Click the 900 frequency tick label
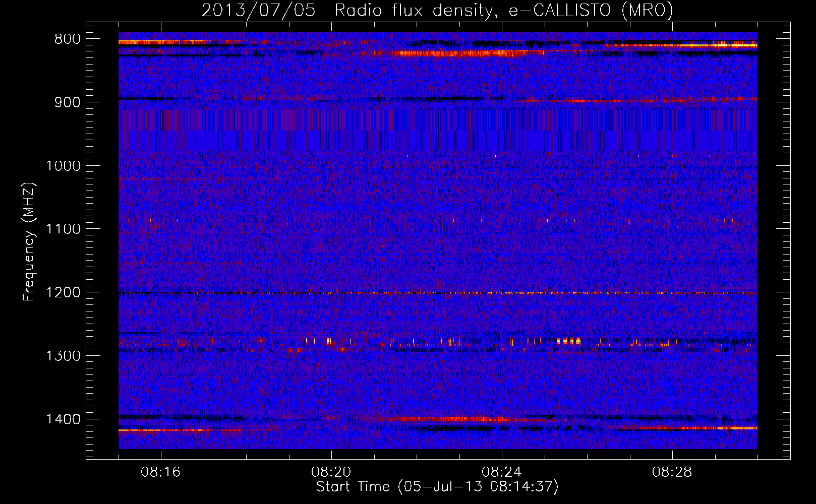This screenshot has height=504, width=816. [67, 102]
